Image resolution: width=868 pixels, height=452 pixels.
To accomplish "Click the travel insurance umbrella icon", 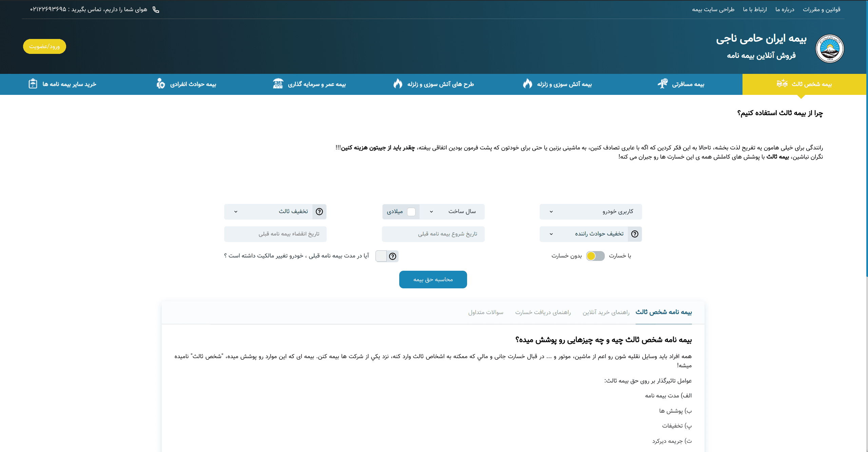I will pyautogui.click(x=662, y=83).
